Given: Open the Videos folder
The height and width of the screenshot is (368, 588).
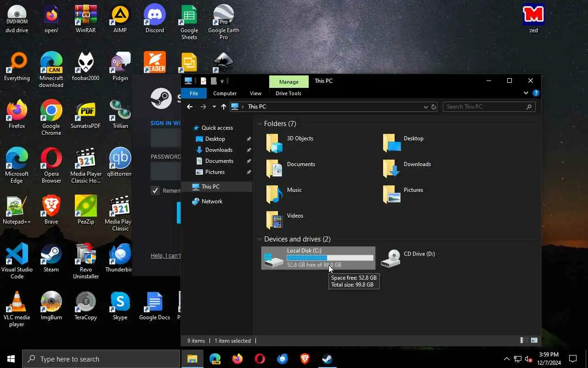Looking at the screenshot, I should click(x=285, y=220).
